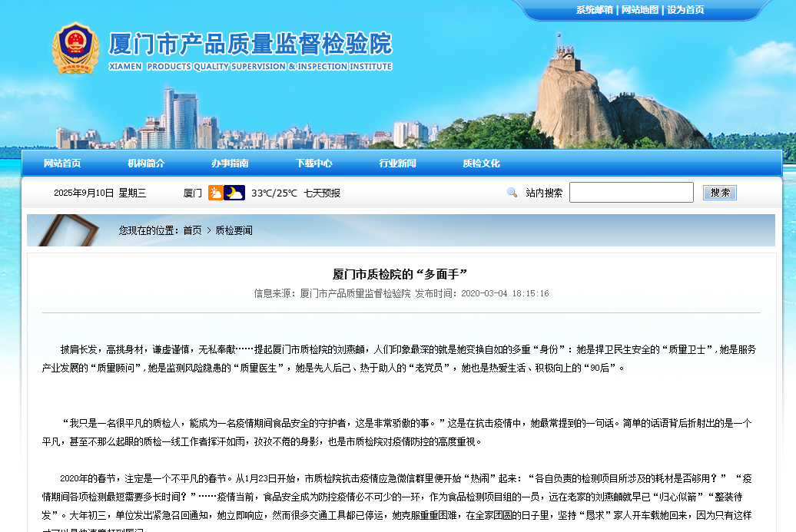
Task: View the 七天预报 weather forecast
Action: click(322, 193)
